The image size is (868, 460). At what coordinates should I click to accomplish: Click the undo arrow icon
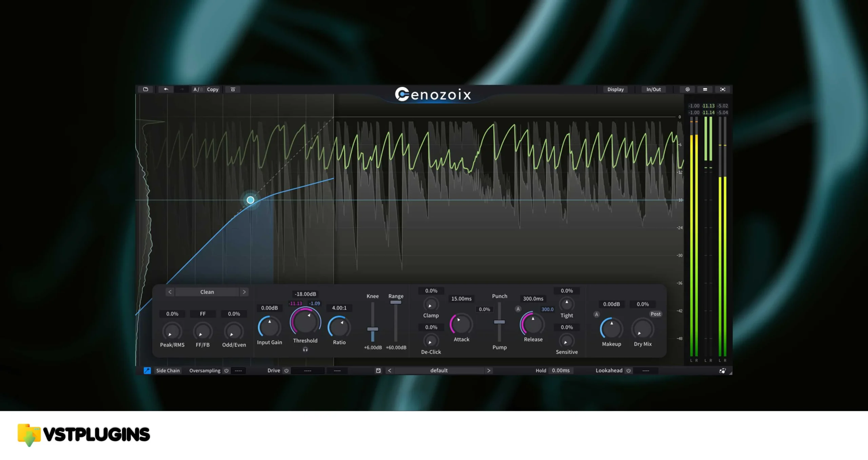(166, 89)
